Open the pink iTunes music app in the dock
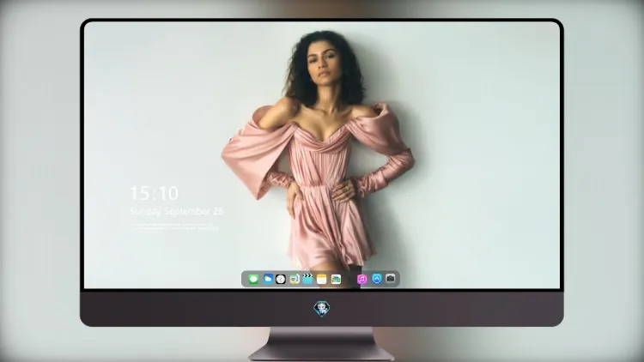Screen dimensions: 644x362 click(x=361, y=279)
